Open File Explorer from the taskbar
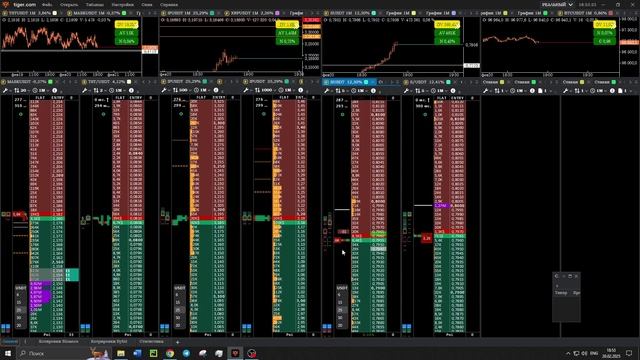 (x=121, y=353)
